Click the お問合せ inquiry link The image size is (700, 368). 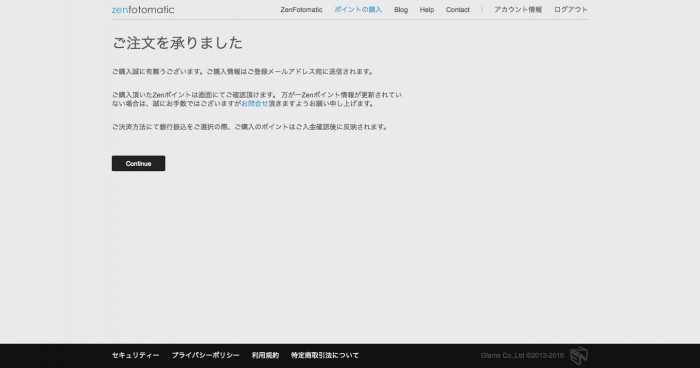pos(254,104)
